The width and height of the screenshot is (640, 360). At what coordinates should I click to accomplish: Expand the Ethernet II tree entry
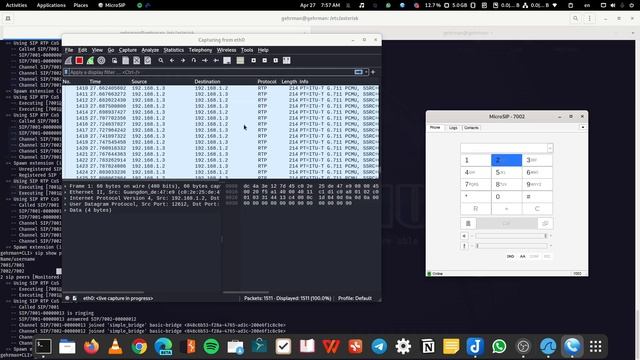(x=66, y=192)
